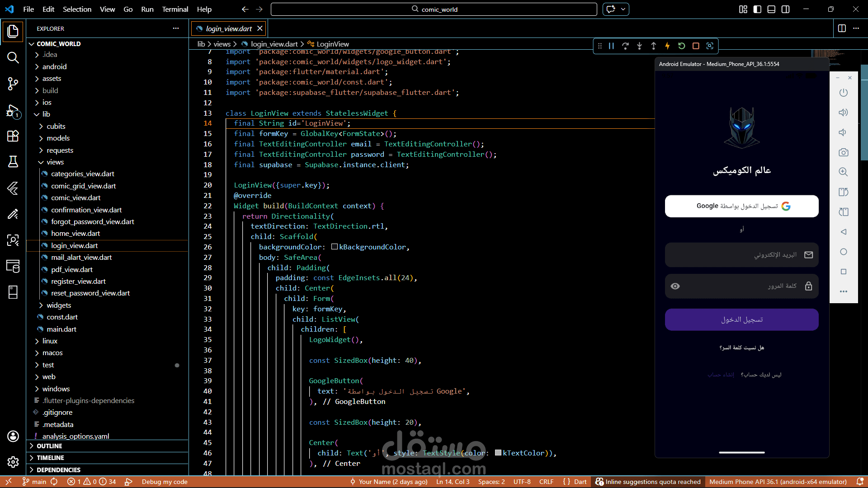The width and height of the screenshot is (868, 488).
Task: Open the Source Control view
Action: [x=13, y=84]
